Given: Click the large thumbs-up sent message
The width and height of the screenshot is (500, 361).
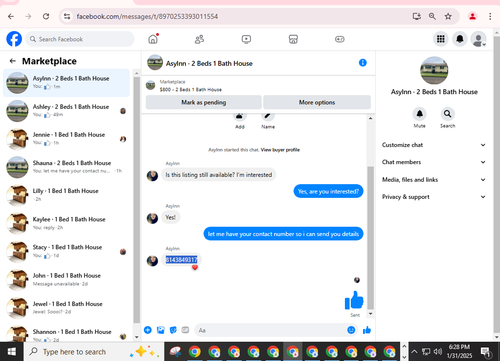Looking at the screenshot, I should pos(354,300).
